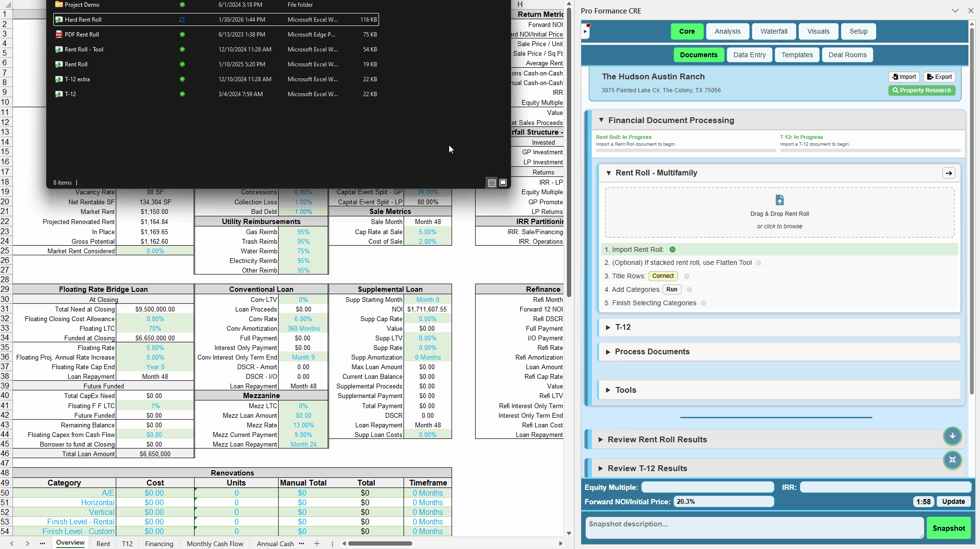Click the Drag & Drop Rent Roll upload icon
This screenshot has width=980, height=549.
click(x=779, y=200)
